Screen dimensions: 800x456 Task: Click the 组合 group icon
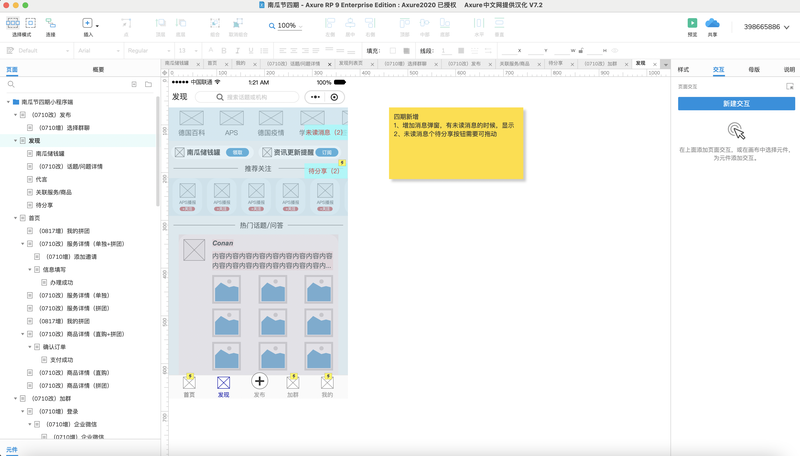[x=215, y=23]
